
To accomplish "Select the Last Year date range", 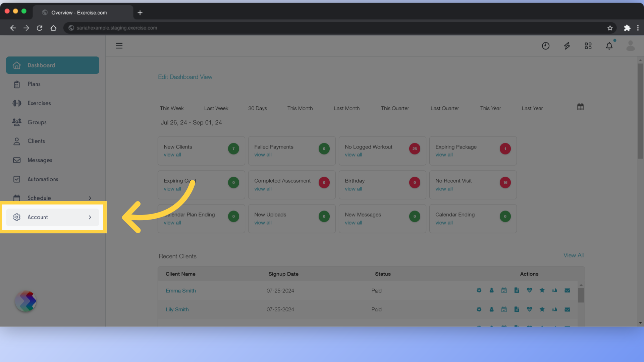I will pyautogui.click(x=532, y=108).
